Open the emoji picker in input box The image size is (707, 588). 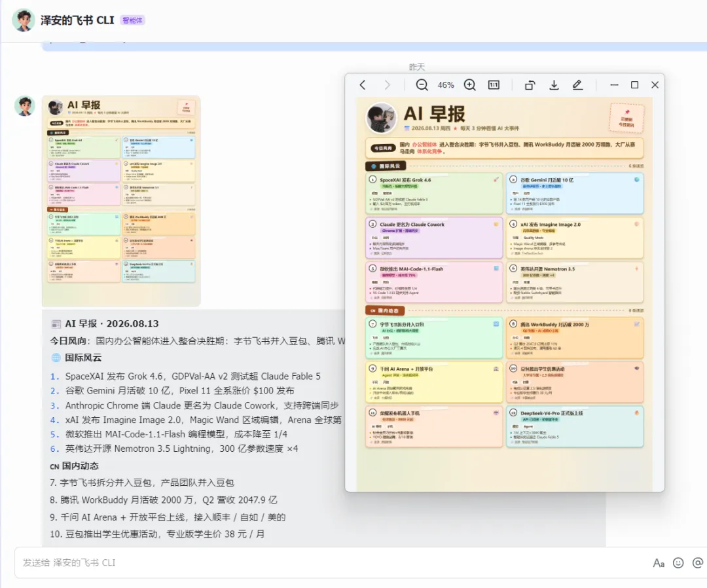[678, 562]
